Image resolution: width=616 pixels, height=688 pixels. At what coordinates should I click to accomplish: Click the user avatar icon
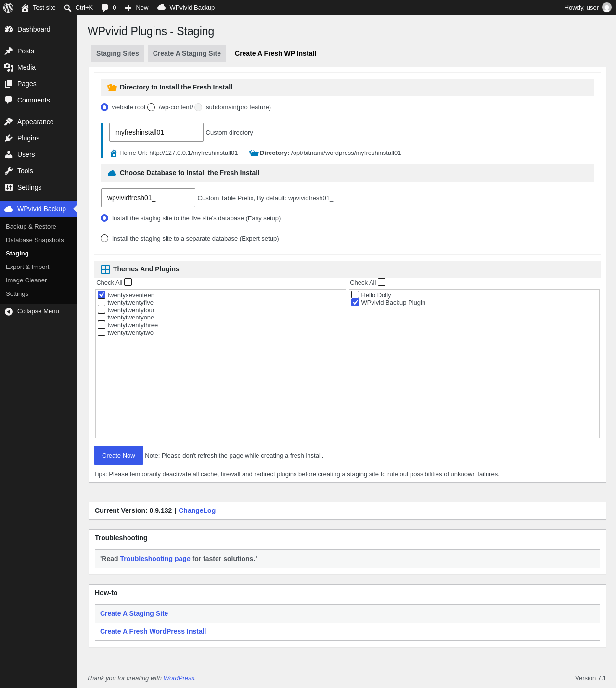pos(607,7)
